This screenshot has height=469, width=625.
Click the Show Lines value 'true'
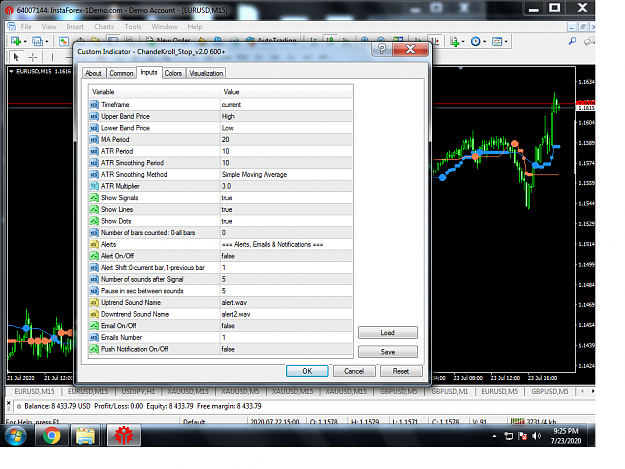tap(227, 209)
